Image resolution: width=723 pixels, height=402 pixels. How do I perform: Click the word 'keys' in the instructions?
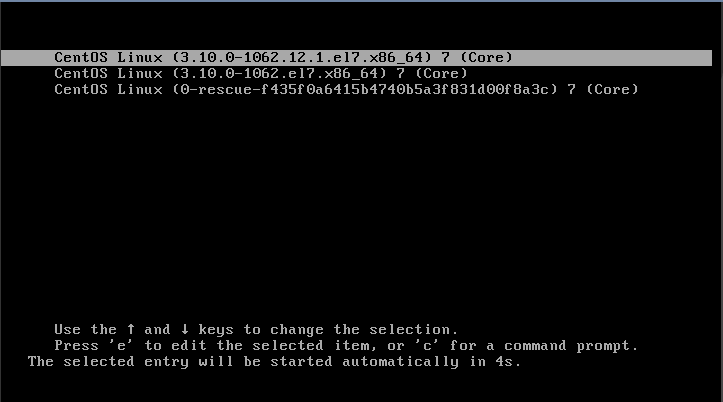point(216,330)
